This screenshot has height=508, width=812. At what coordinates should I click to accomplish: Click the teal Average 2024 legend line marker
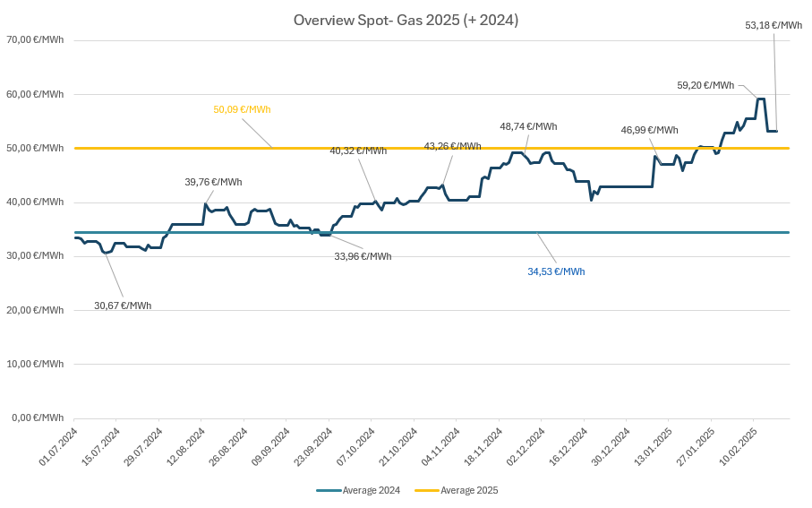coord(329,490)
